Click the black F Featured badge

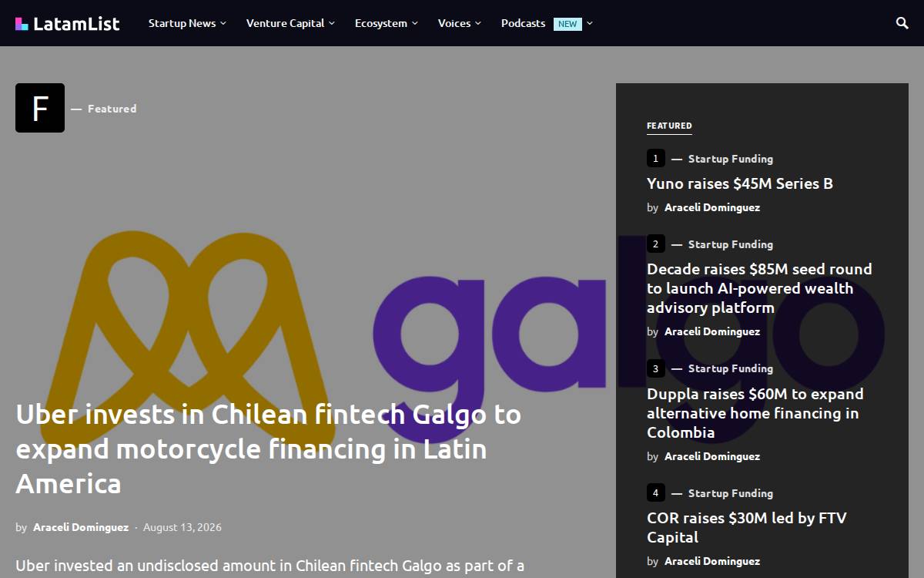tap(40, 108)
